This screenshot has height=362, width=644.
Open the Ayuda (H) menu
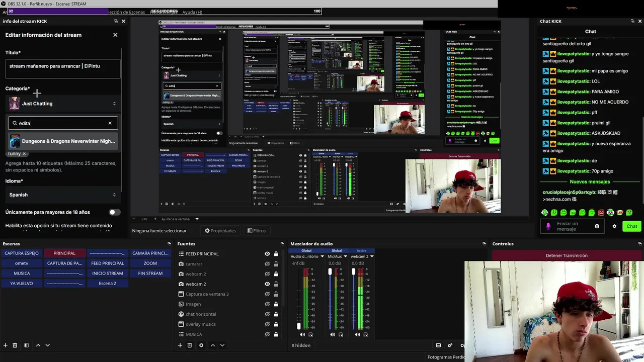(192, 12)
